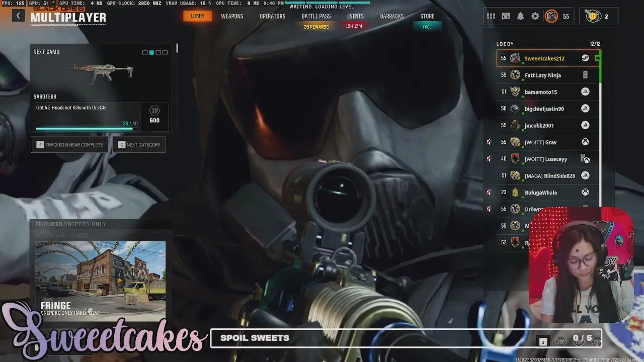
Task: Toggle the mute icon for BulugaWhale
Action: (489, 193)
